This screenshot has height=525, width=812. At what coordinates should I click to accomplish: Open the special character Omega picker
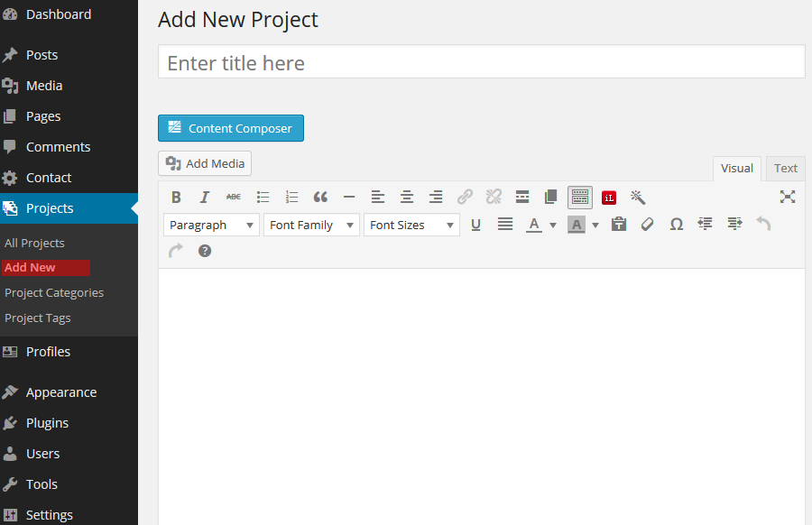(676, 225)
